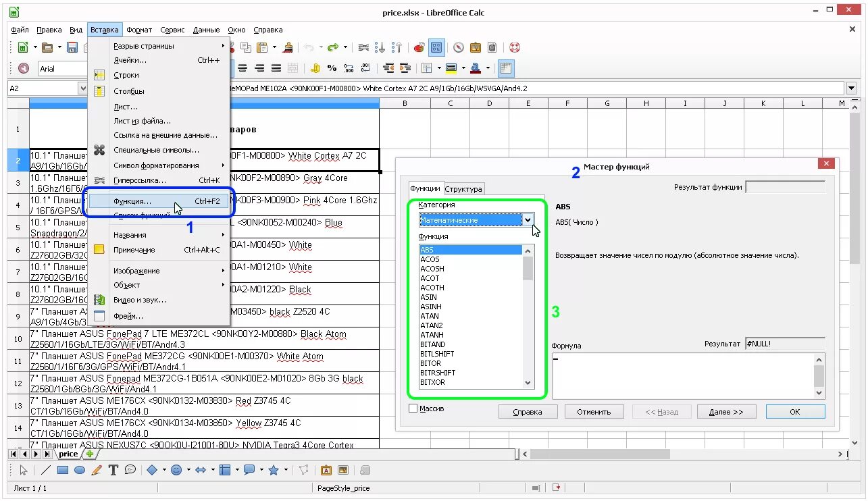Image resolution: width=868 pixels, height=501 pixels.
Task: Switch to the Структура tab
Action: pyautogui.click(x=463, y=189)
